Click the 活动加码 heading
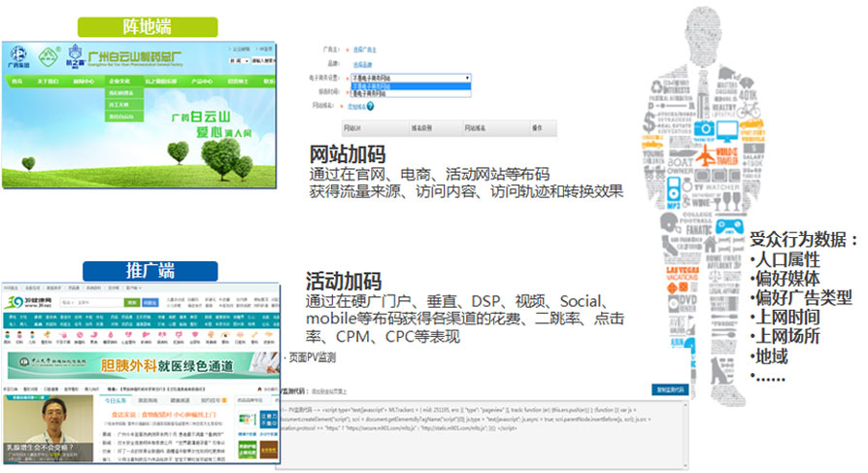The height and width of the screenshot is (473, 868). 343,282
